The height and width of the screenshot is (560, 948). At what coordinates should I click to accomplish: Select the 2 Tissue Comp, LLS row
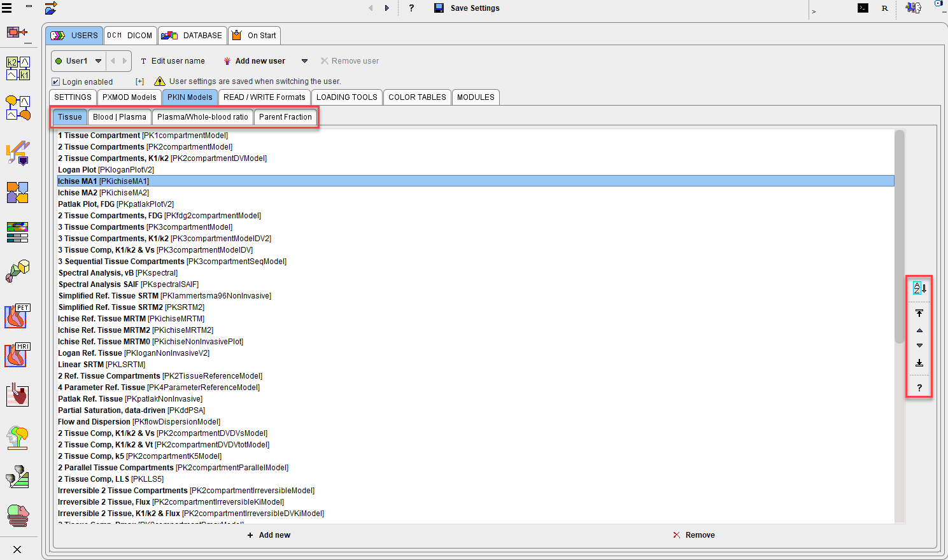[476, 479]
